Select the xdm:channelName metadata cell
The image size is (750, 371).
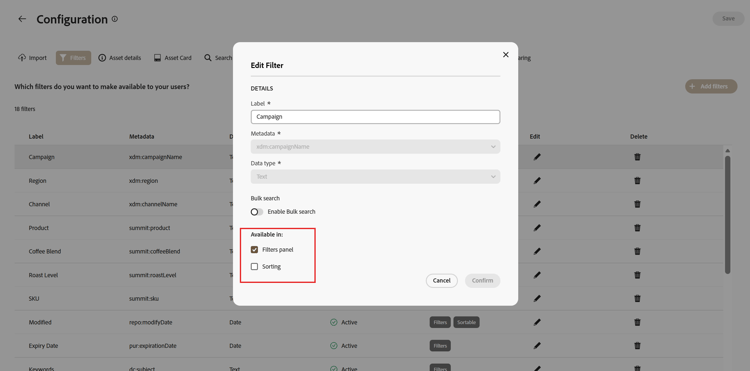[x=153, y=204]
